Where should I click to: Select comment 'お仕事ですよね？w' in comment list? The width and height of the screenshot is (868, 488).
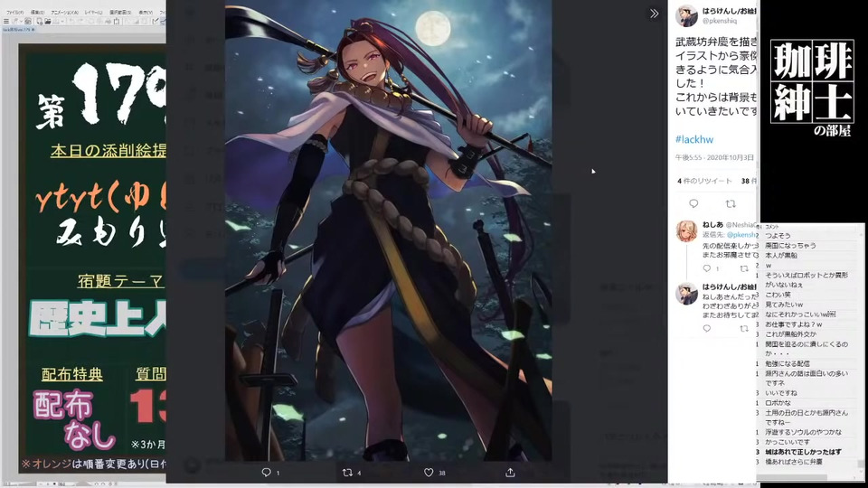(x=793, y=324)
